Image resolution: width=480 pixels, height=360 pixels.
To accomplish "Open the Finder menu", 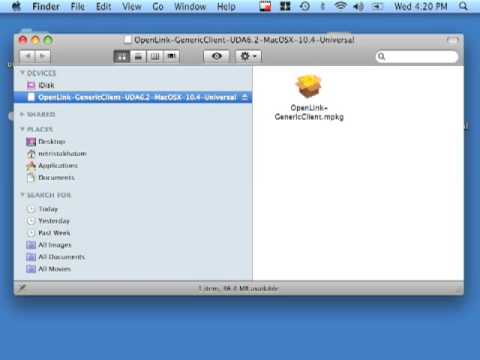I will [46, 6].
